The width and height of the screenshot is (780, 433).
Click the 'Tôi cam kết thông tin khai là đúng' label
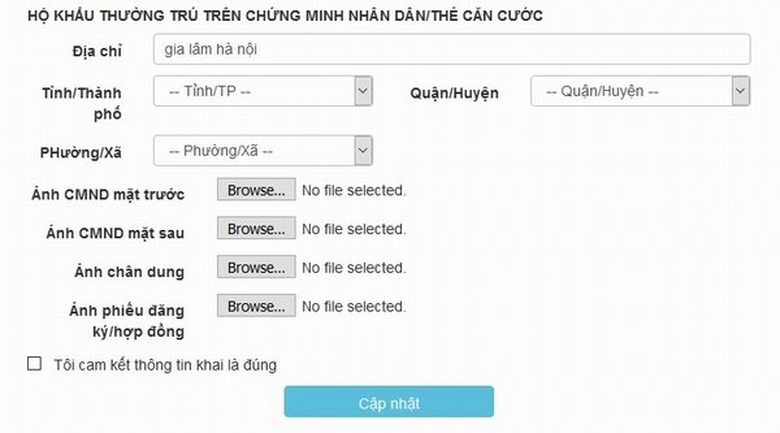click(165, 365)
